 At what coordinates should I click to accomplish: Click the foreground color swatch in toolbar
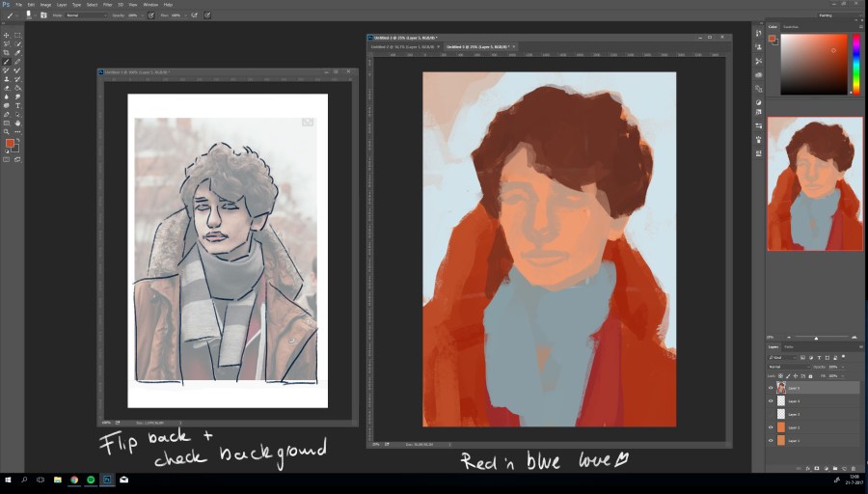coord(10,143)
